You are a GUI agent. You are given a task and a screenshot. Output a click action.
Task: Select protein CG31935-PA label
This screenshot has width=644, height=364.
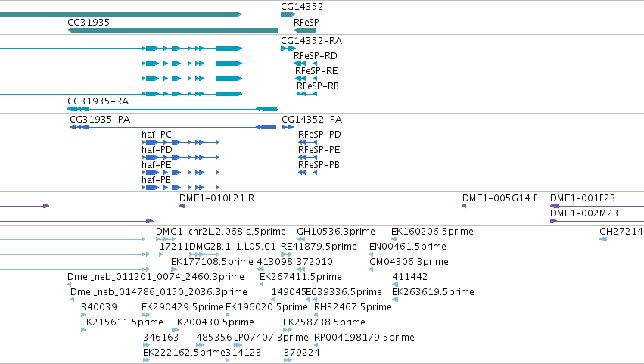click(x=100, y=120)
